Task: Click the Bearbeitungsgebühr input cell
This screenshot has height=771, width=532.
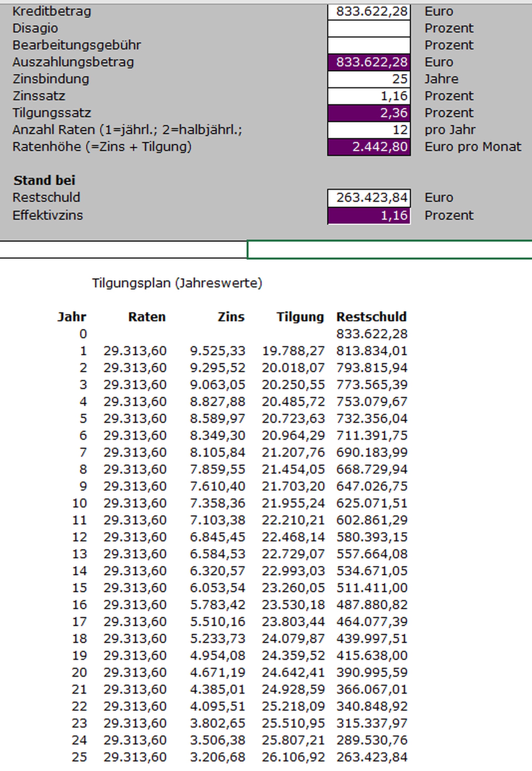Action: pos(369,45)
